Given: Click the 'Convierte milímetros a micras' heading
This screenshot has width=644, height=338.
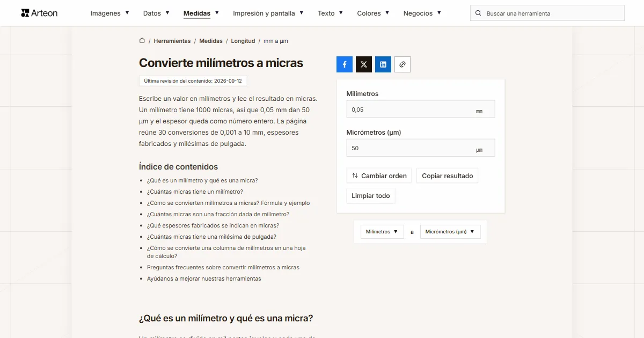Looking at the screenshot, I should [x=221, y=63].
